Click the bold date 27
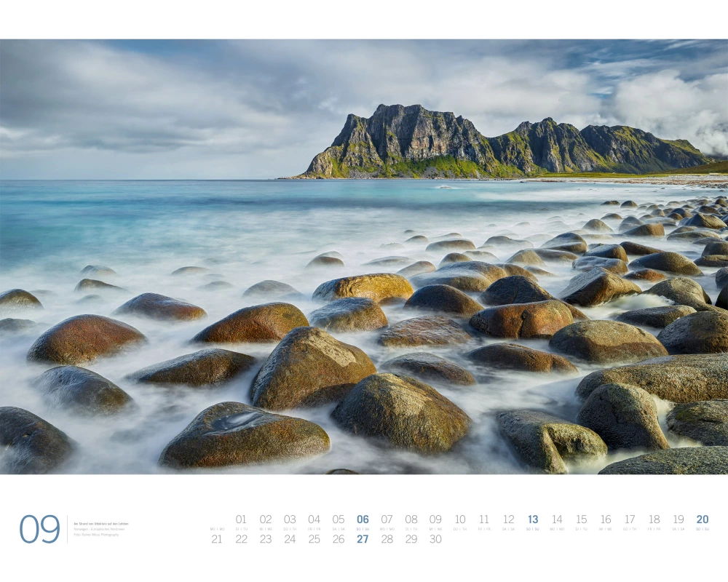 [363, 539]
